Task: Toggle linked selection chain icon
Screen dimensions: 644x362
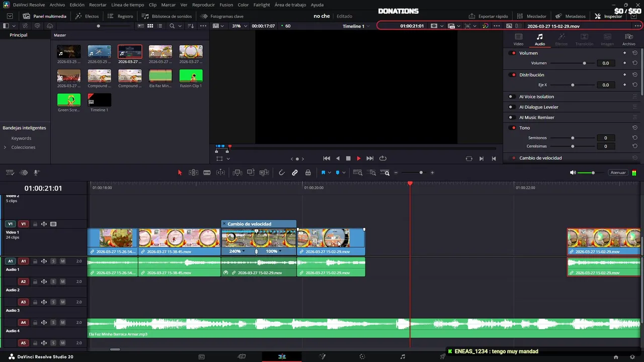Action: point(295,172)
